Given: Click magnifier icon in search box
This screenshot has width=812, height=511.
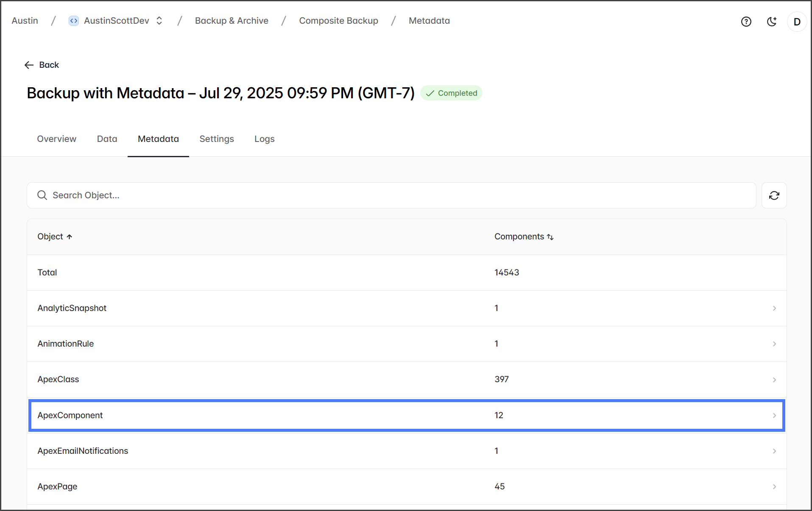Looking at the screenshot, I should [42, 195].
